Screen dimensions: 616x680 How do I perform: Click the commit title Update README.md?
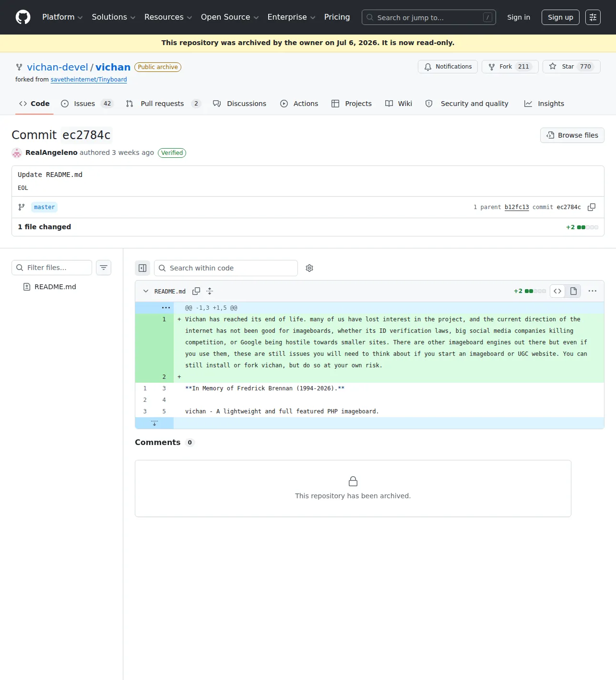click(x=50, y=175)
